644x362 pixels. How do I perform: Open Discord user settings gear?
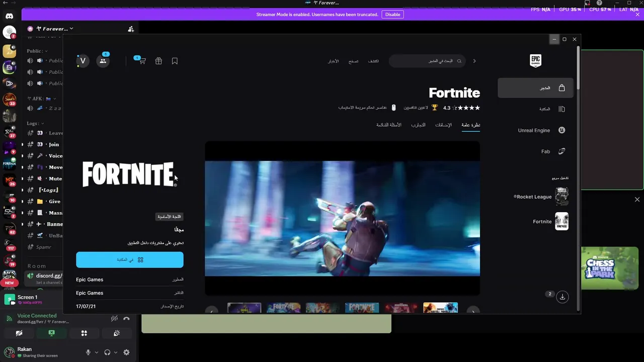[126, 352]
